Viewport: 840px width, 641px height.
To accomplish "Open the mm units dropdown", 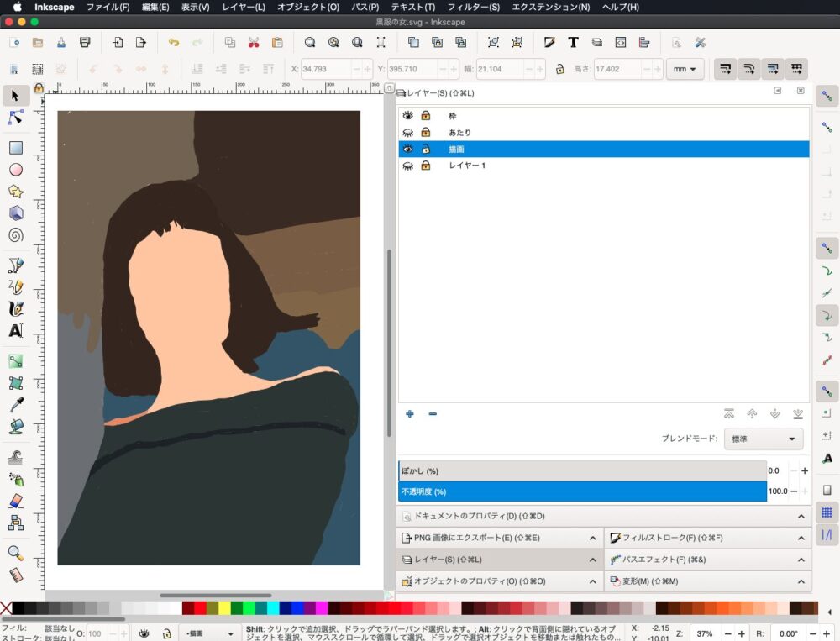I will (x=685, y=70).
